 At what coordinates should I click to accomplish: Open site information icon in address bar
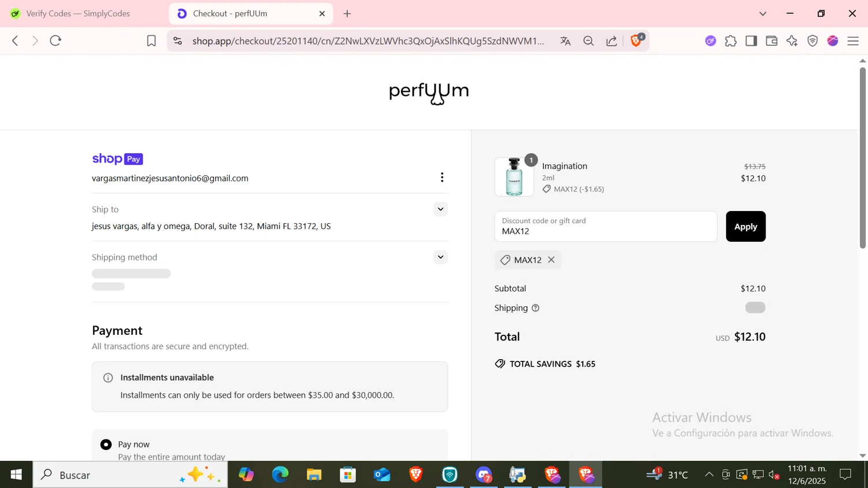(x=178, y=41)
